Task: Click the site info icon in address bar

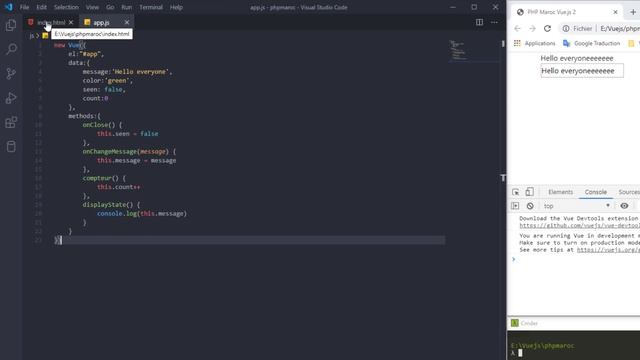Action: 566,28
